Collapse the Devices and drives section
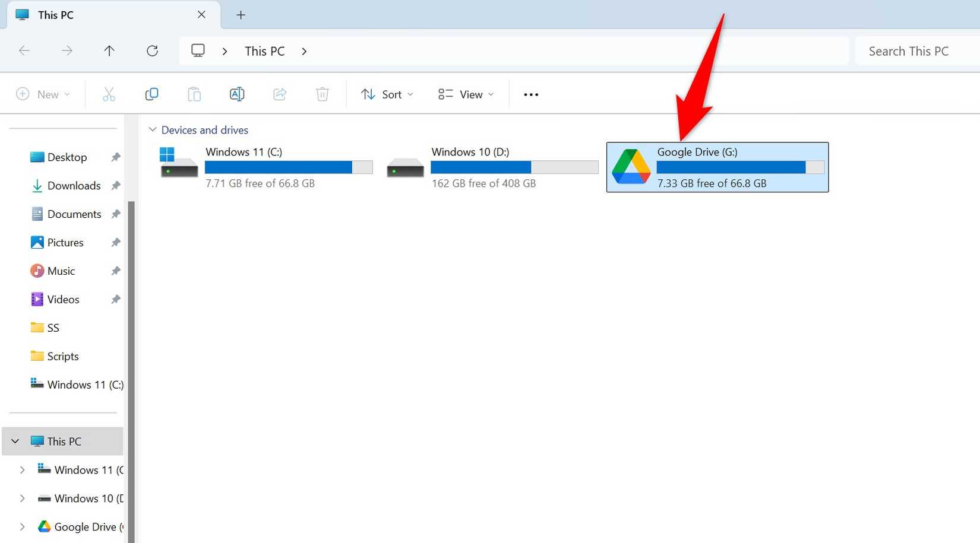 coord(153,129)
